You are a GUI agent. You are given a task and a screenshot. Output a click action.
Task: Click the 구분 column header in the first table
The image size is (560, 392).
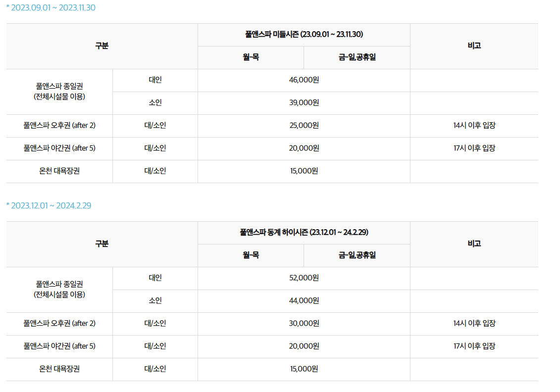pyautogui.click(x=101, y=46)
